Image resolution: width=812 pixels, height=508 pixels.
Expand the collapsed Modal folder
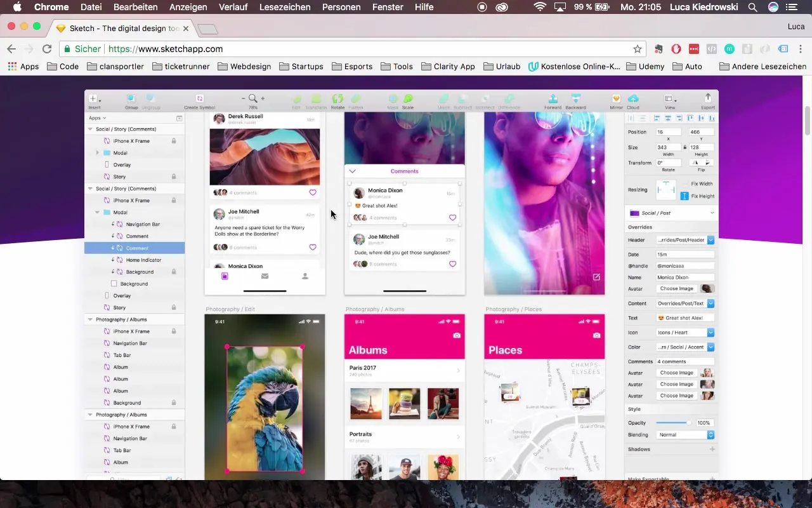tap(98, 153)
